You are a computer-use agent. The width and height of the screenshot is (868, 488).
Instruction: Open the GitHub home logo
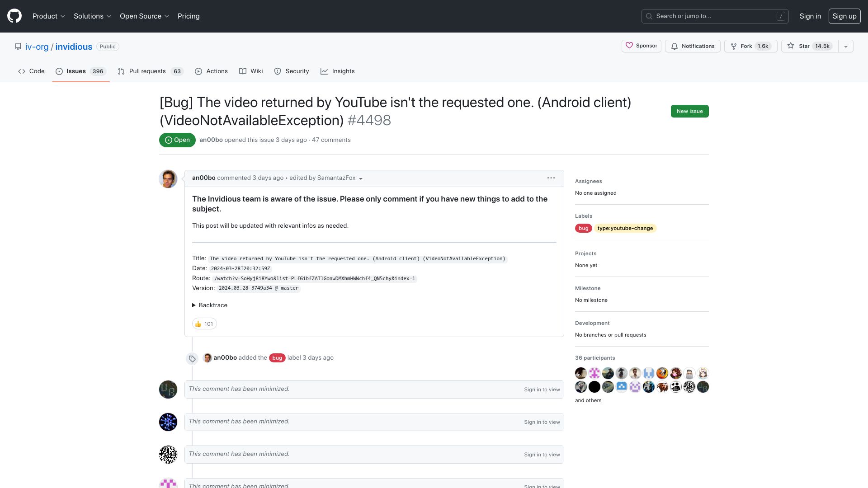tap(14, 16)
